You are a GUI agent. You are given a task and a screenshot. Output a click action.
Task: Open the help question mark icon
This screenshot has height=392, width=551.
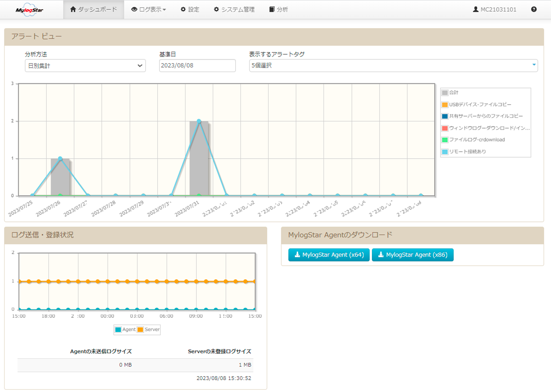[x=534, y=10]
